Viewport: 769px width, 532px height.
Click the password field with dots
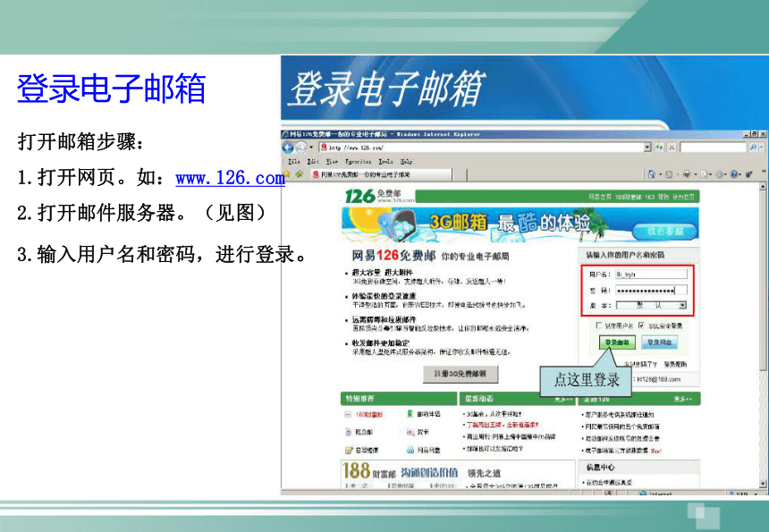pyautogui.click(x=651, y=291)
